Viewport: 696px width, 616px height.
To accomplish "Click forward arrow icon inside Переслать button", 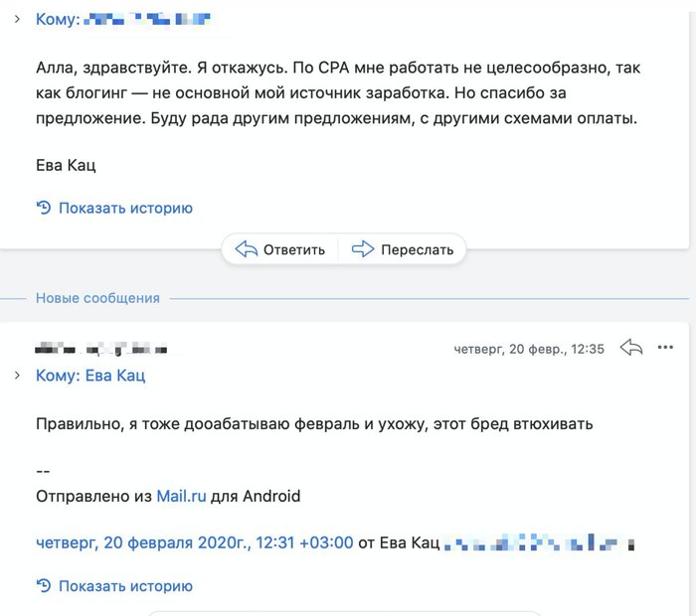I will 363,249.
